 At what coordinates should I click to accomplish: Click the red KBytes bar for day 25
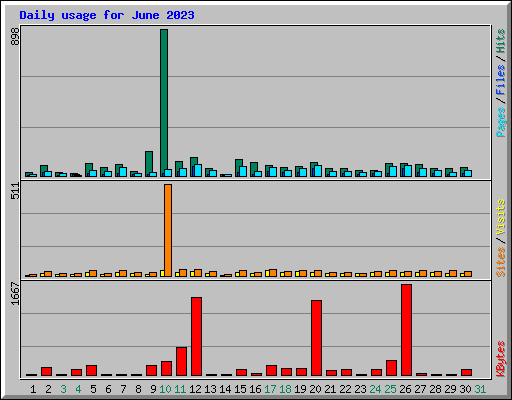[391, 368]
